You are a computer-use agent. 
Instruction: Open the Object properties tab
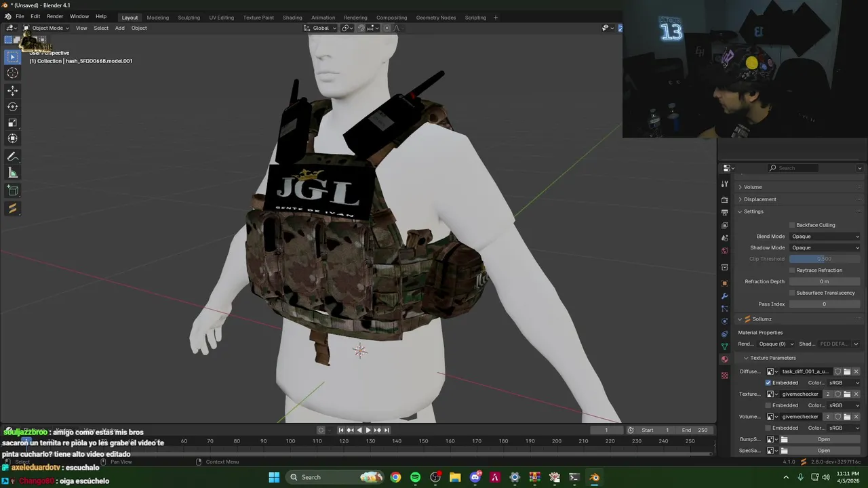pos(724,283)
